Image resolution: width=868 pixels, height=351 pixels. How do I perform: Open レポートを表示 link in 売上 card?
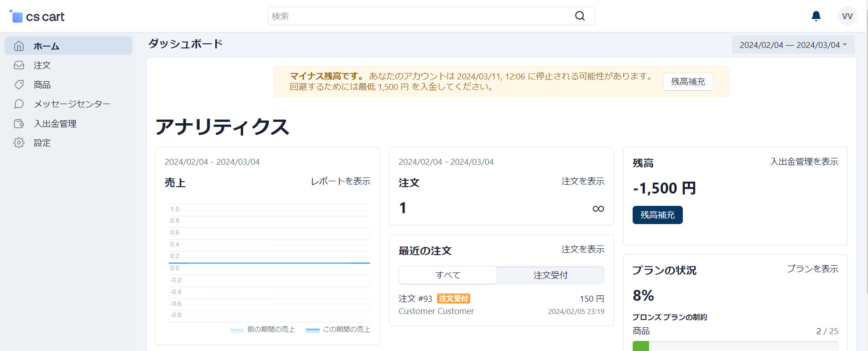340,181
